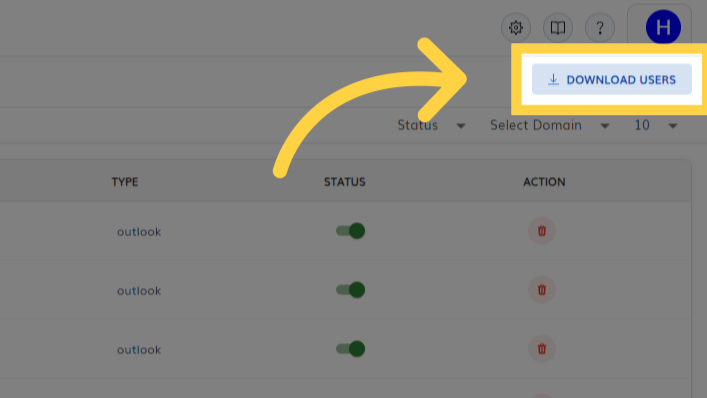Click outlook text in second row

point(139,291)
